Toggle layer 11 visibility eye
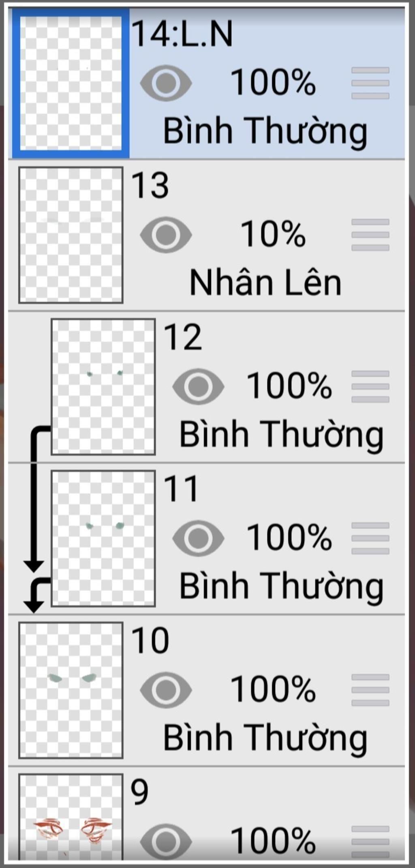Image resolution: width=415 pixels, height=868 pixels. point(198,538)
